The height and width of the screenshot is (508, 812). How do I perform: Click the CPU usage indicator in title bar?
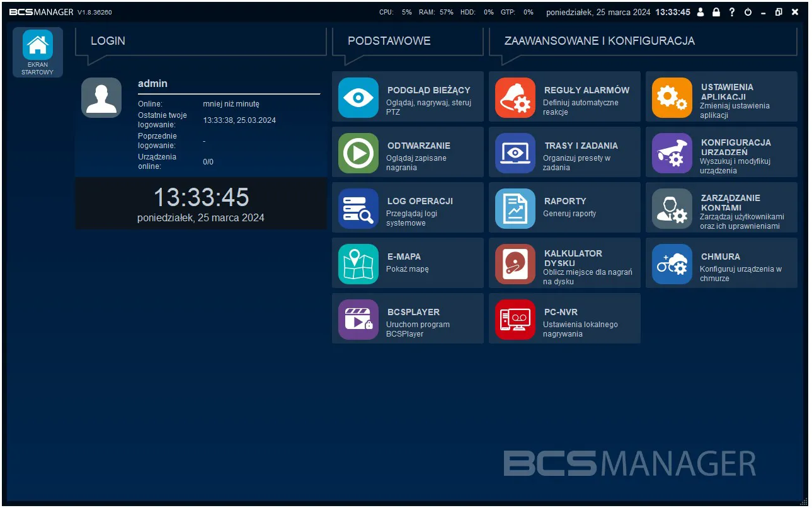coord(395,12)
